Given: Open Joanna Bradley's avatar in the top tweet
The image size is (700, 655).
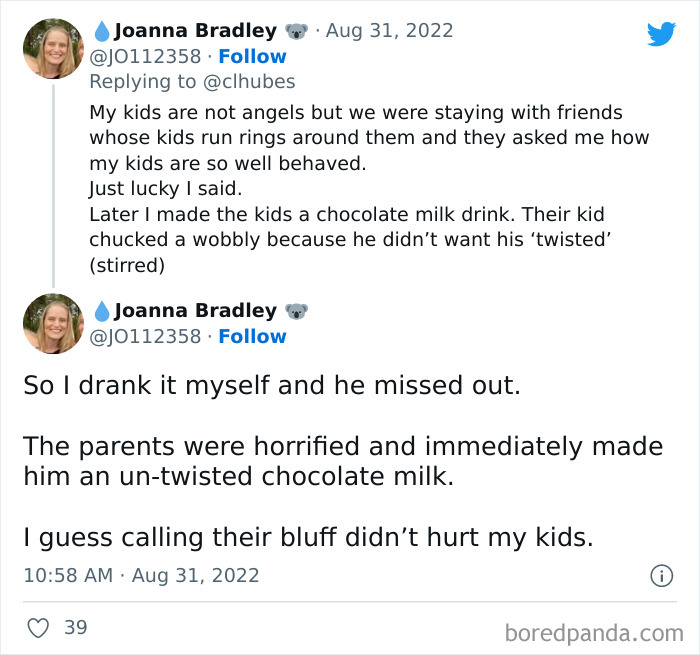Looking at the screenshot, I should point(53,48).
